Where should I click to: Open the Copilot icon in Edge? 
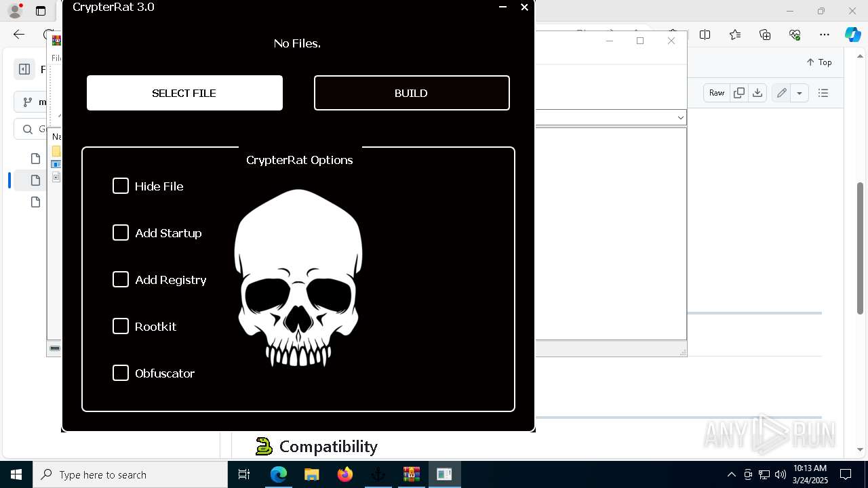click(x=852, y=35)
